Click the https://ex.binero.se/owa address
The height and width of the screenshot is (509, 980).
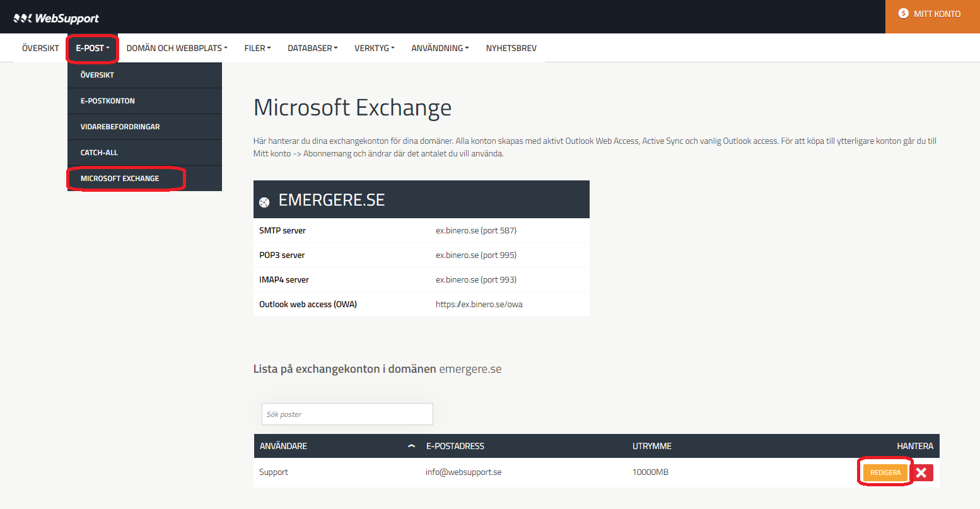point(479,304)
